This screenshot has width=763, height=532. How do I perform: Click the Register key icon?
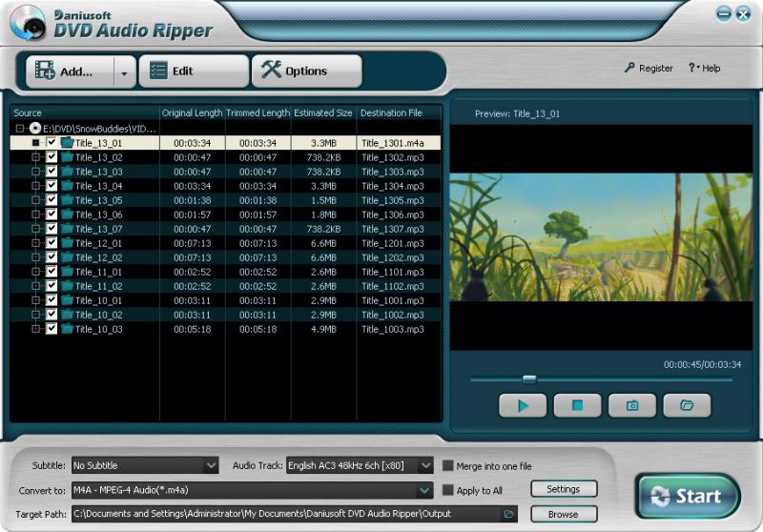629,69
